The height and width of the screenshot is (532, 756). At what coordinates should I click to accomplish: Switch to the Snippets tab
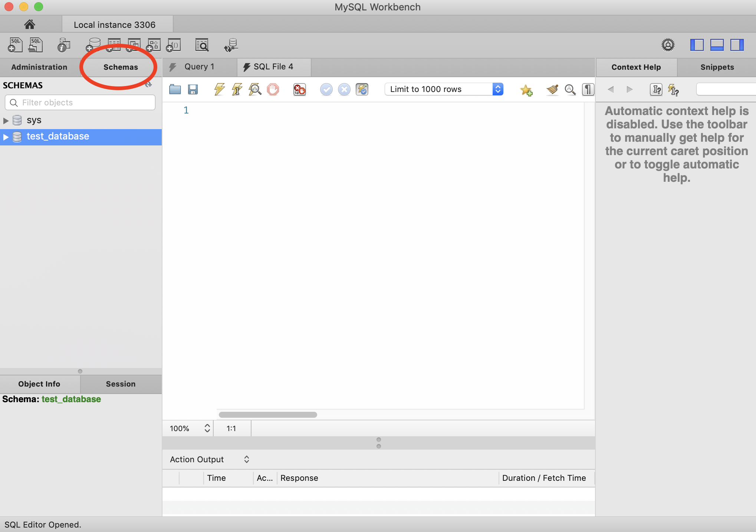click(x=717, y=67)
